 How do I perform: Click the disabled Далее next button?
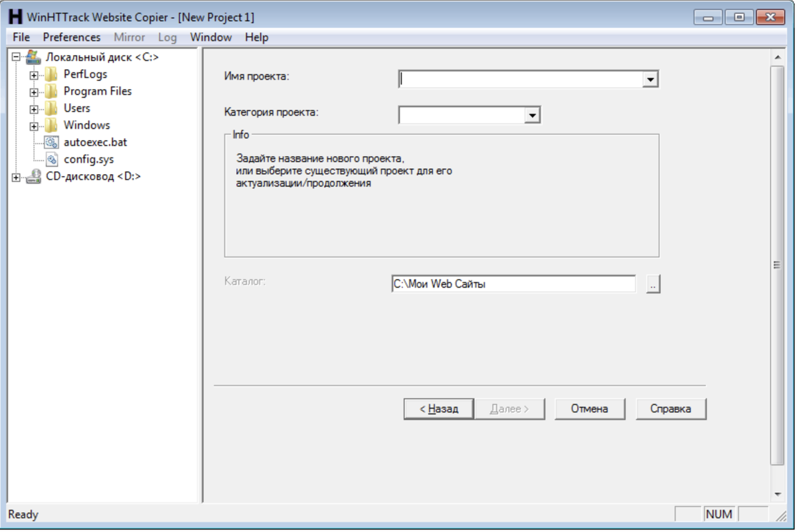tap(509, 409)
